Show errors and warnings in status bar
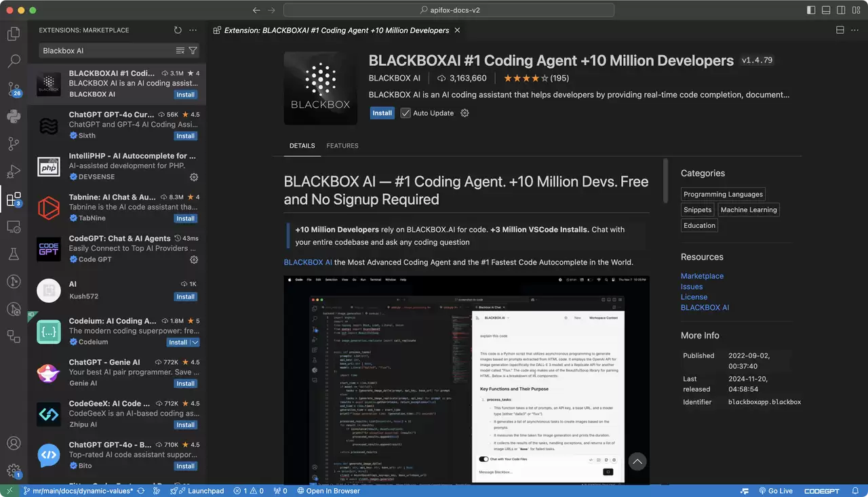The width and height of the screenshot is (868, 497). [x=249, y=491]
